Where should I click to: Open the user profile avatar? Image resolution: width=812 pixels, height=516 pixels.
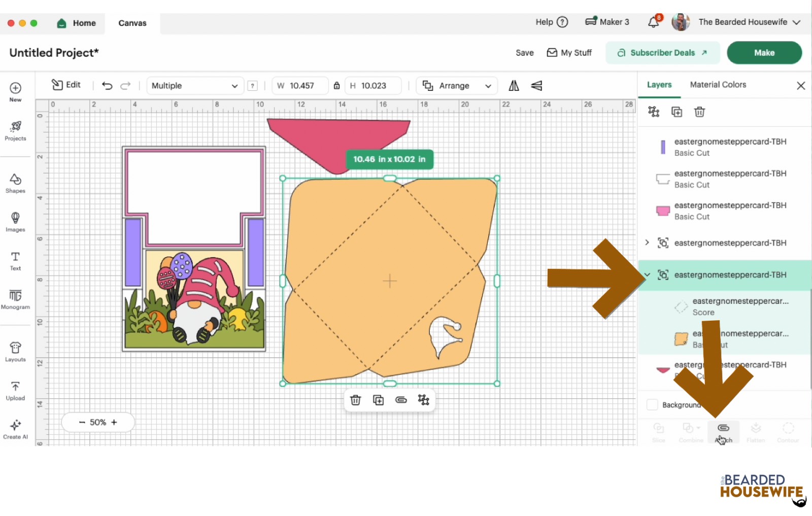coord(681,22)
